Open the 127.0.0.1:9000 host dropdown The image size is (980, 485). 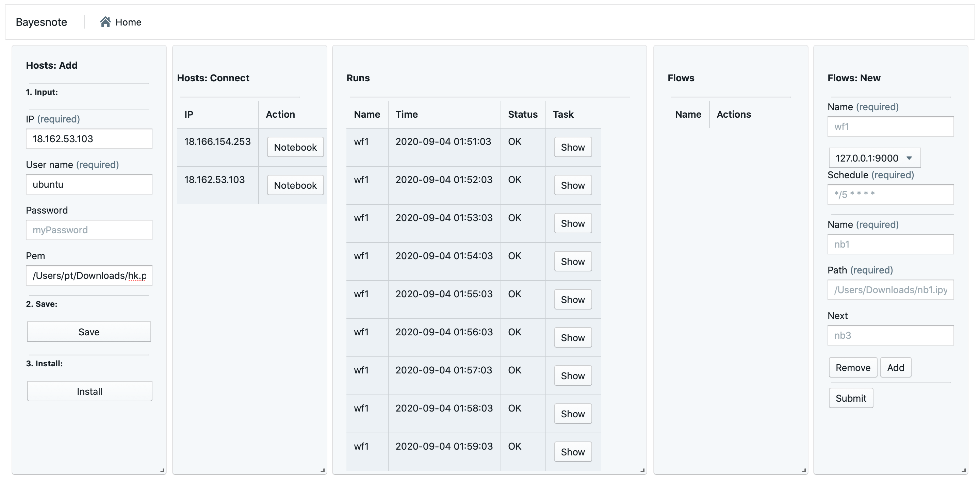pos(874,158)
